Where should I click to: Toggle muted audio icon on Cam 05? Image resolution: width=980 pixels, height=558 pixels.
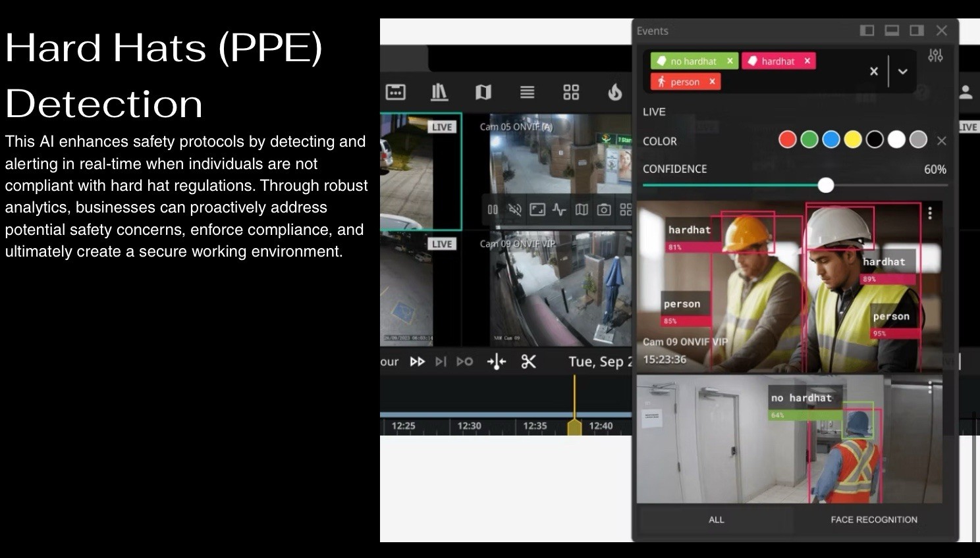point(515,210)
